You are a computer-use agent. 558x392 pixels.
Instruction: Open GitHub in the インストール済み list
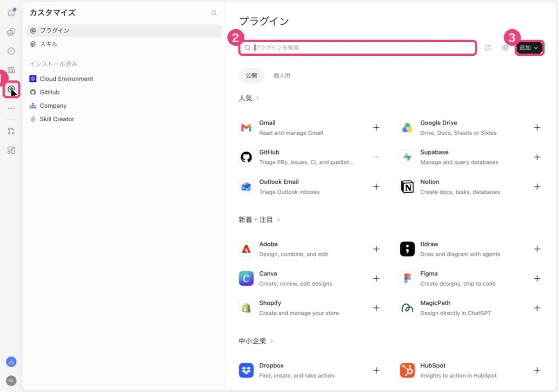pos(124,92)
